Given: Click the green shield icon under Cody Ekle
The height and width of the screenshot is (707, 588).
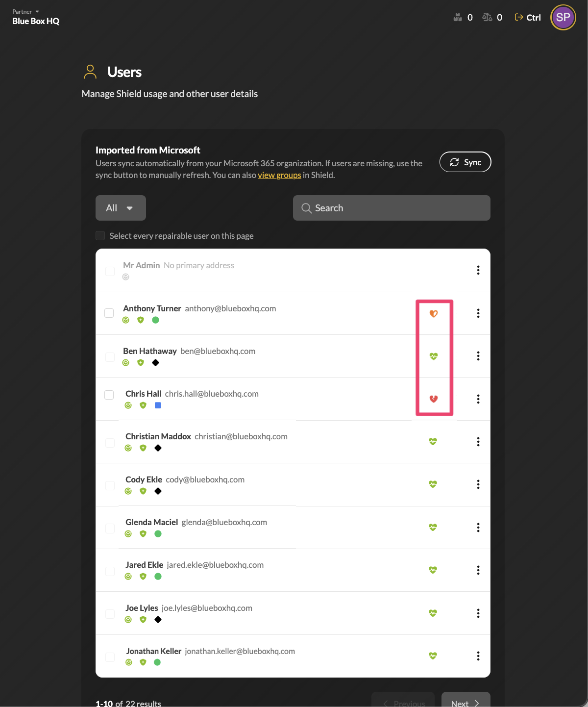Looking at the screenshot, I should 143,491.
